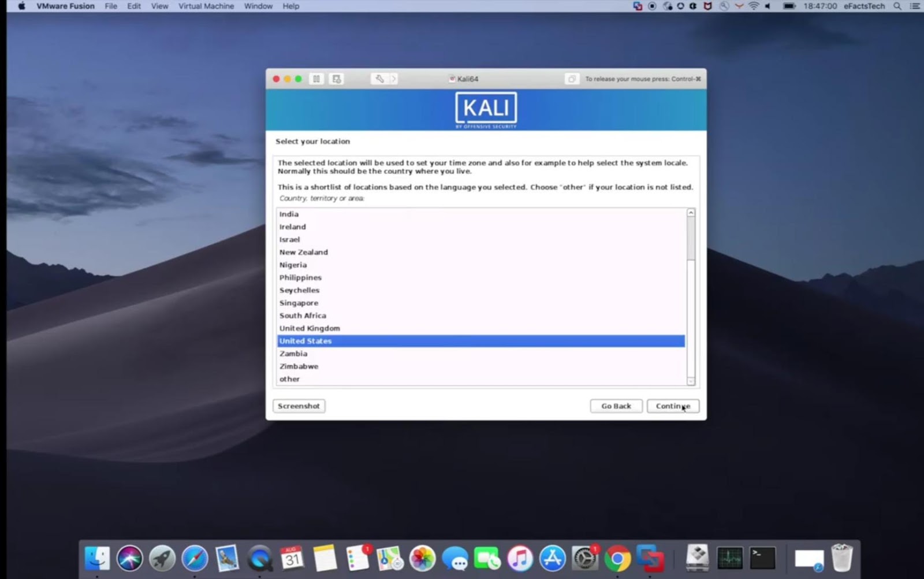This screenshot has height=579, width=924.
Task: Open Terminal from the Dock
Action: pos(763,559)
